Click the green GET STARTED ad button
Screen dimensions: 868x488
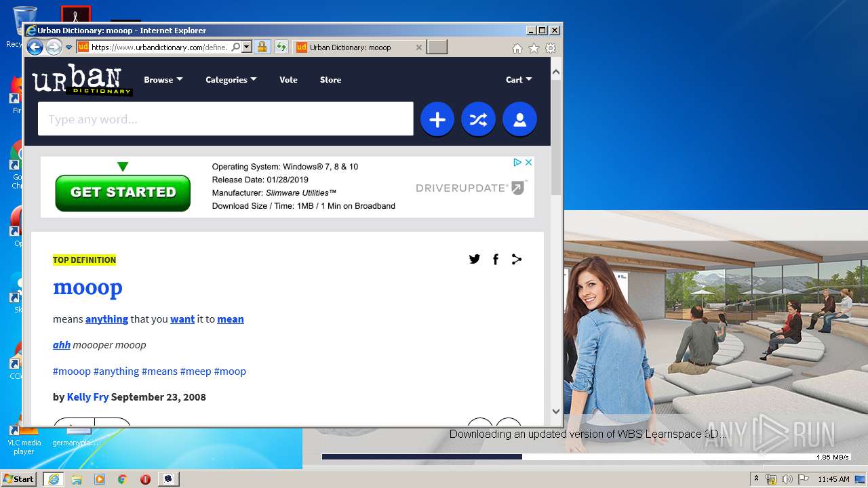click(123, 192)
